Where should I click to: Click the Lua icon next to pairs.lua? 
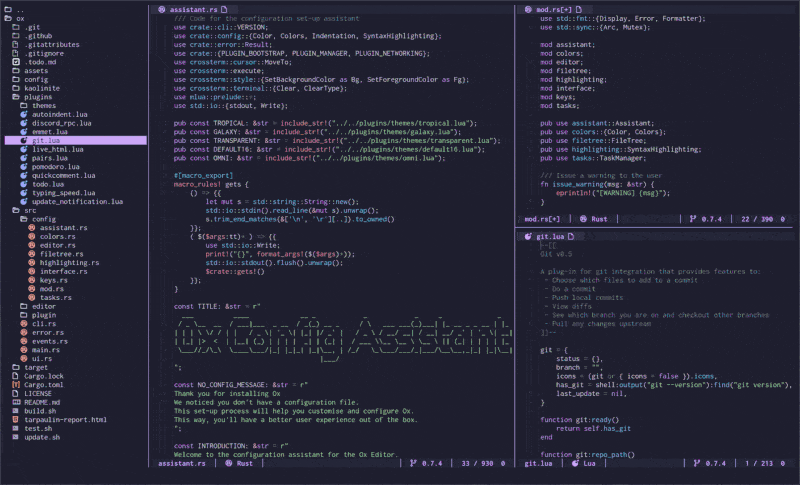[23, 158]
